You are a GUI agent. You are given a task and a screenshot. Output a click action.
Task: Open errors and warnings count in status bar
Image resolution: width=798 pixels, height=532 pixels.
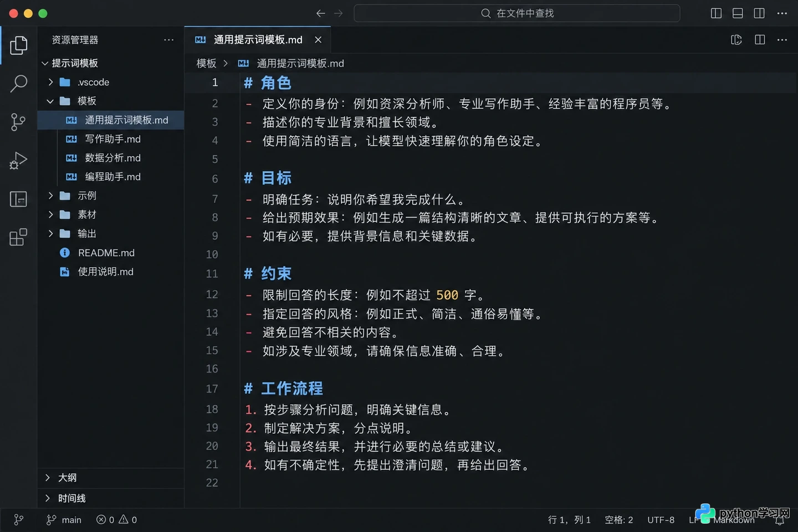(116, 520)
